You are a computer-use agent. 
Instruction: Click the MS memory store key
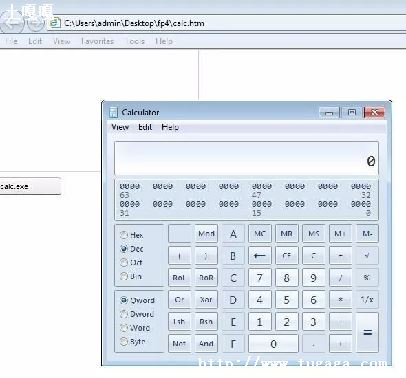click(x=313, y=234)
